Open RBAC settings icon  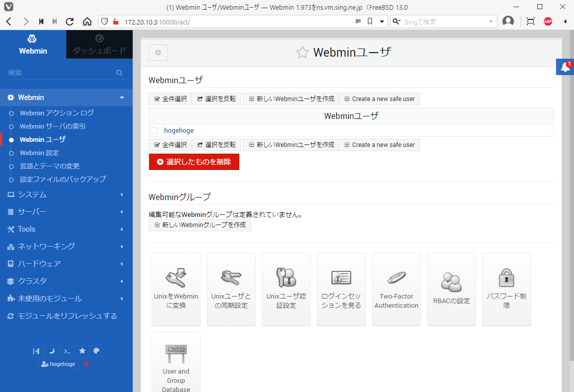pyautogui.click(x=452, y=289)
